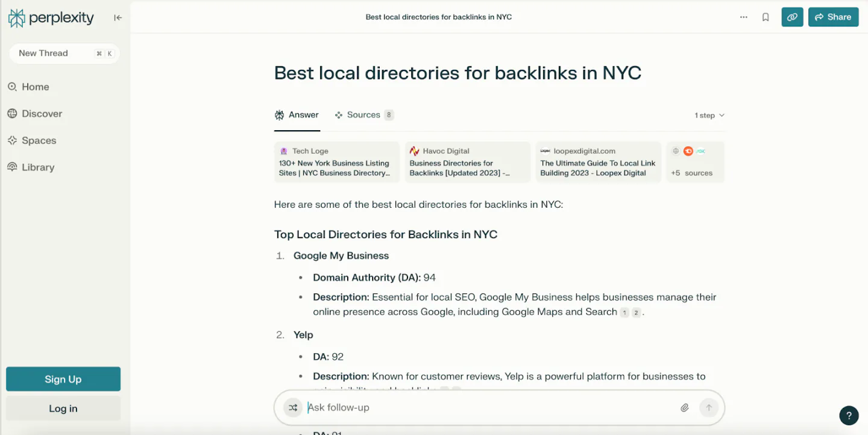Click the Library icon

coord(12,167)
